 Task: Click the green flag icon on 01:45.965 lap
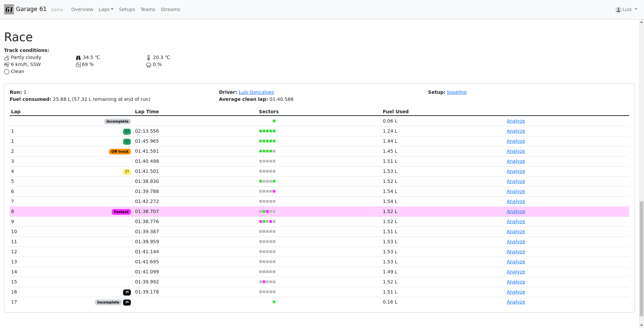[127, 142]
